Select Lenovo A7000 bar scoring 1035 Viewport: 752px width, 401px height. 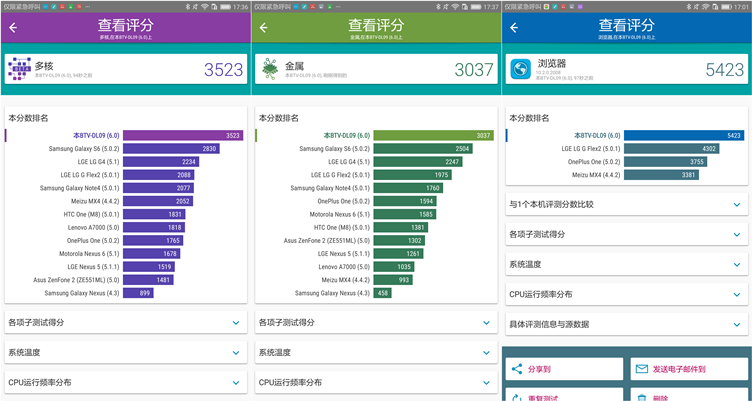click(x=394, y=267)
